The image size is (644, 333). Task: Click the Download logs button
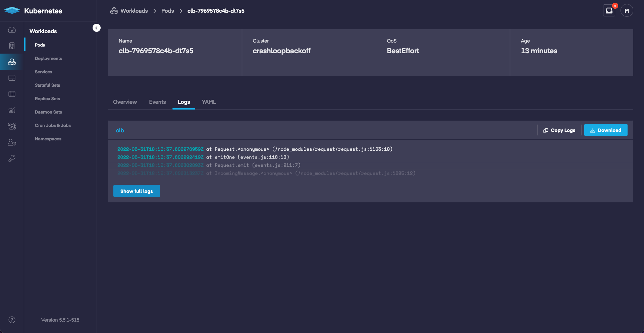(x=606, y=130)
